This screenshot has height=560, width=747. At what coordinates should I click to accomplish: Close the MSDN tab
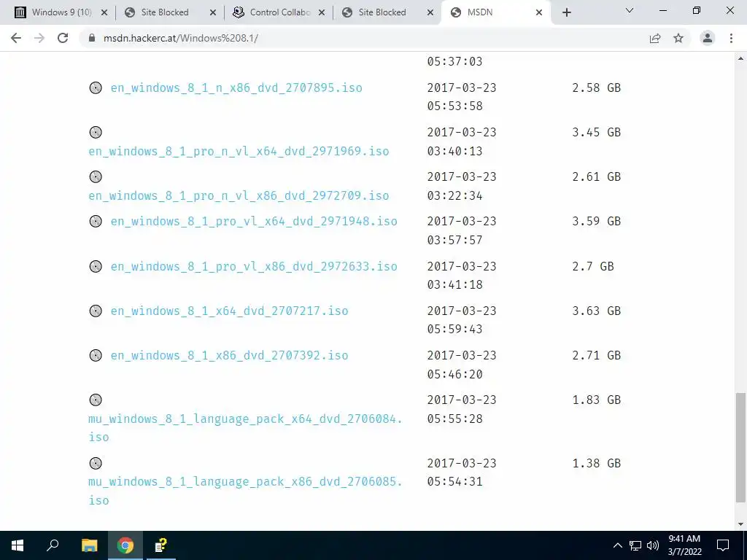pos(539,12)
